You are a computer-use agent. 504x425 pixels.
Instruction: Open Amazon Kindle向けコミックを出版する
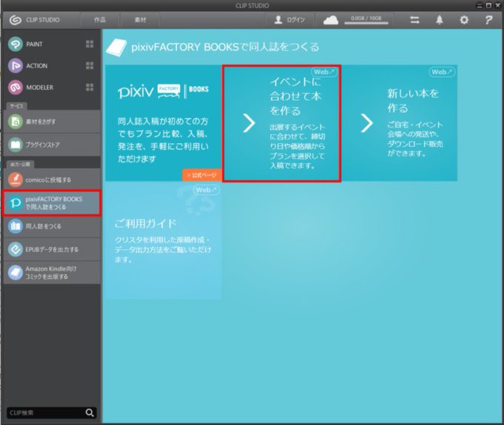click(x=52, y=272)
